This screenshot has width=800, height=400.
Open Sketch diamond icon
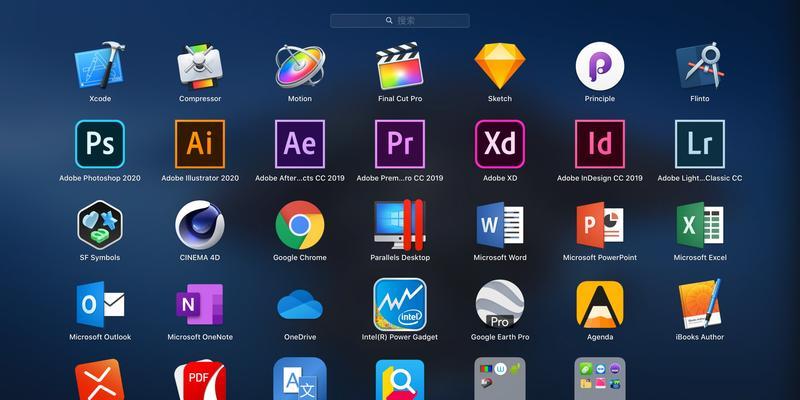coord(500,66)
